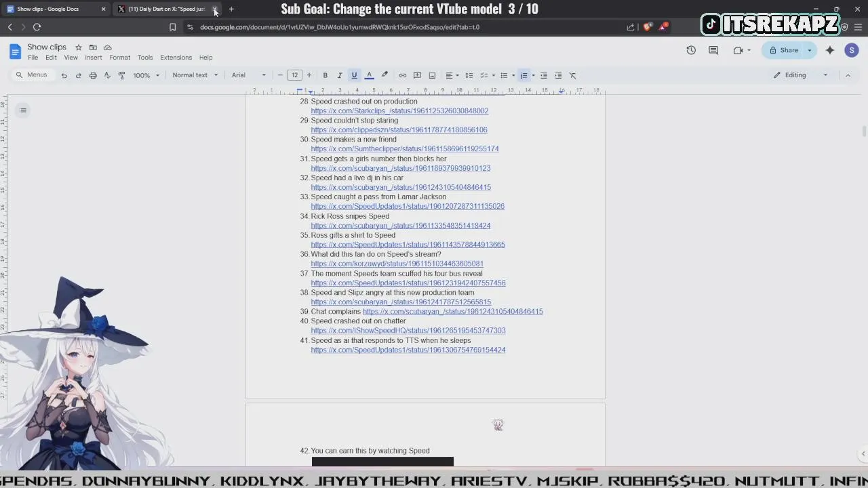868x488 pixels.
Task: Toggle underline formatting
Action: [x=354, y=75]
